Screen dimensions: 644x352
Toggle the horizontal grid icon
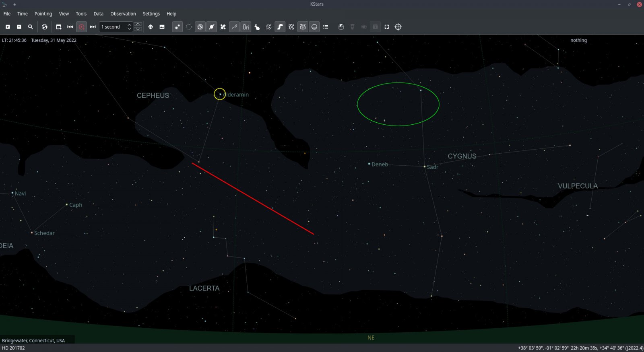pos(303,27)
